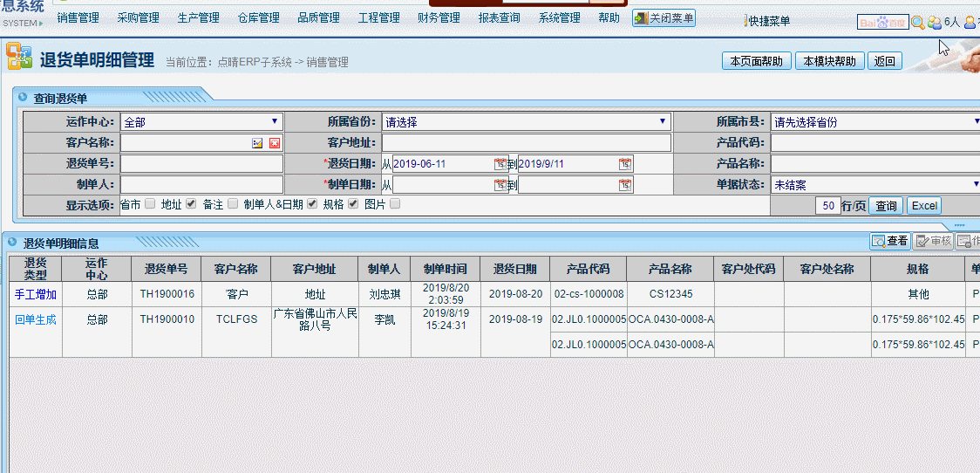
Task: Open the 仓库管理 menu
Action: (x=258, y=17)
